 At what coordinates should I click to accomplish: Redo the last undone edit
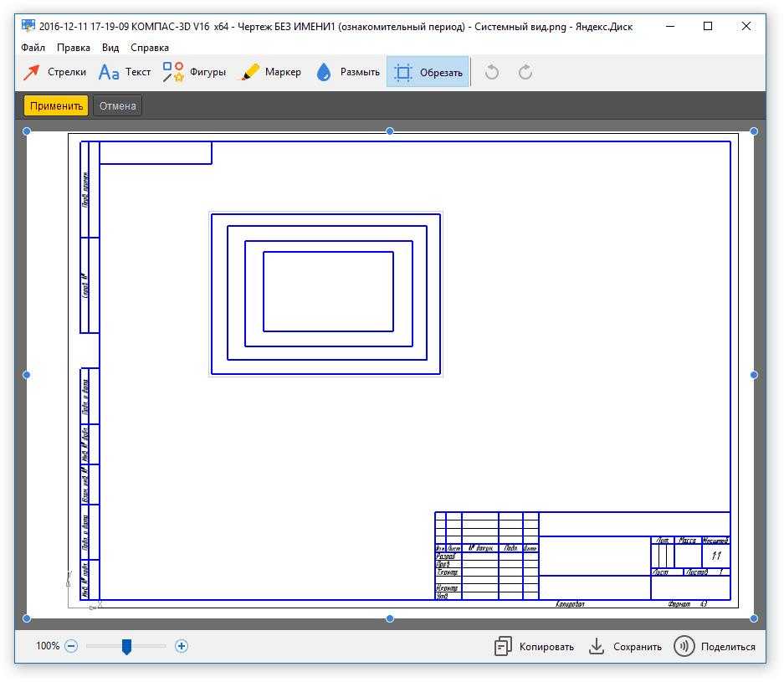click(525, 72)
